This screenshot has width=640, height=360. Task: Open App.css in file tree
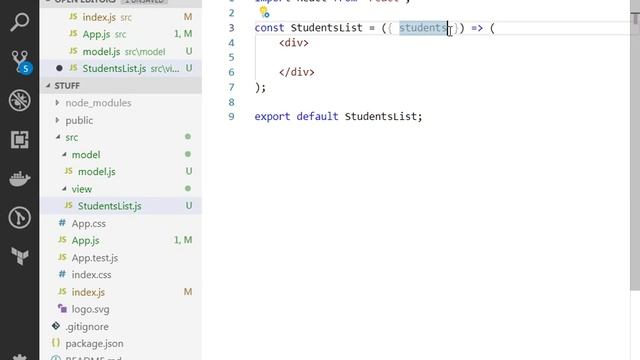click(x=121, y=223)
